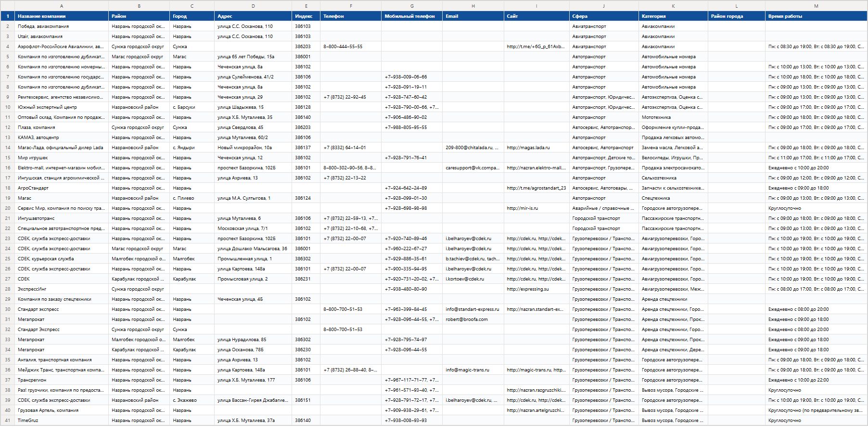
Task: Select the 'Плаза, компания' cell
Action: (x=62, y=128)
